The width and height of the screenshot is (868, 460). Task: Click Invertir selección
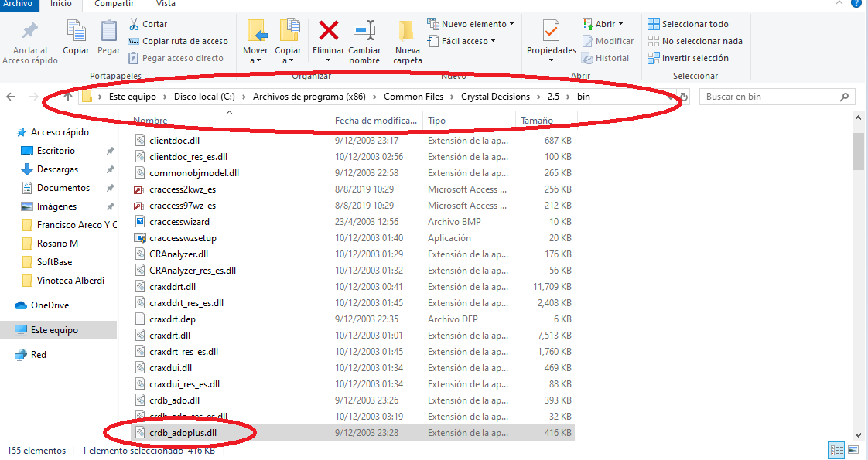click(x=688, y=58)
